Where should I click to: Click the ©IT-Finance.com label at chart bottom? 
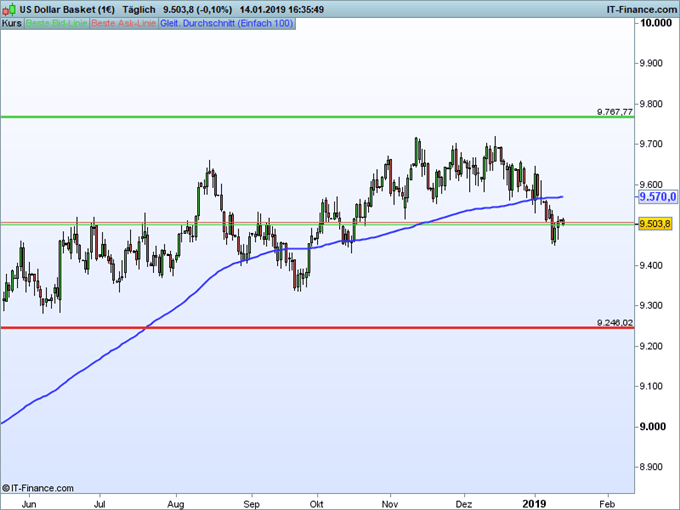(x=38, y=488)
